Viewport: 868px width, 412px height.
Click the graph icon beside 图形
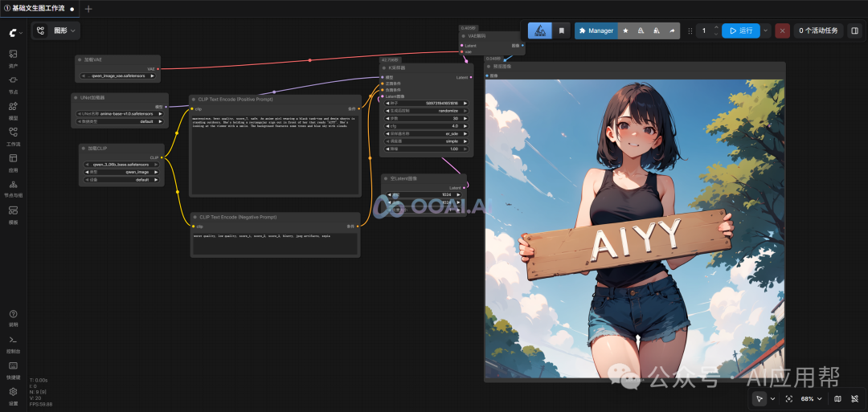click(x=41, y=31)
